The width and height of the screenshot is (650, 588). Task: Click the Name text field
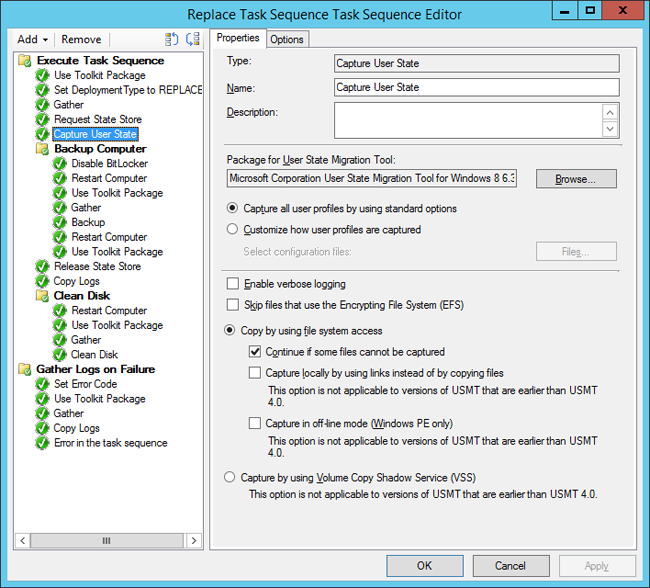coord(476,88)
